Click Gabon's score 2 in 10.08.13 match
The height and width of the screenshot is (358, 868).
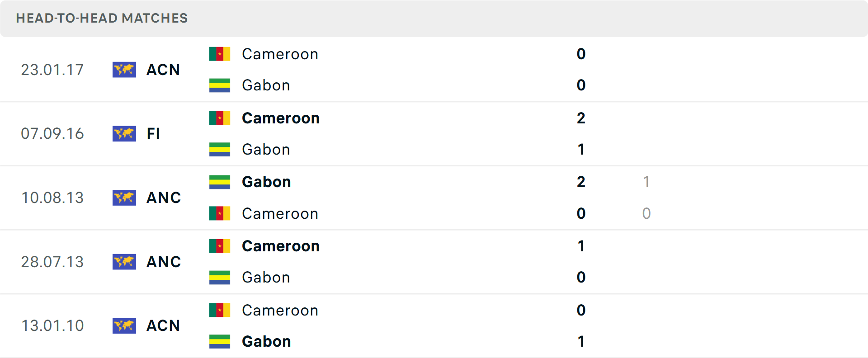[x=581, y=182]
